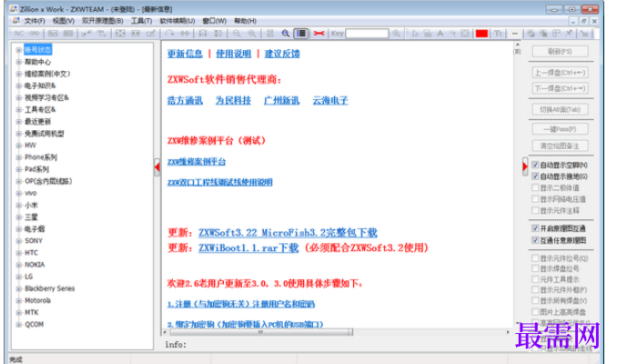617x364 pixels.
Task: Click the red color swatch in toolbar
Action: [x=481, y=34]
